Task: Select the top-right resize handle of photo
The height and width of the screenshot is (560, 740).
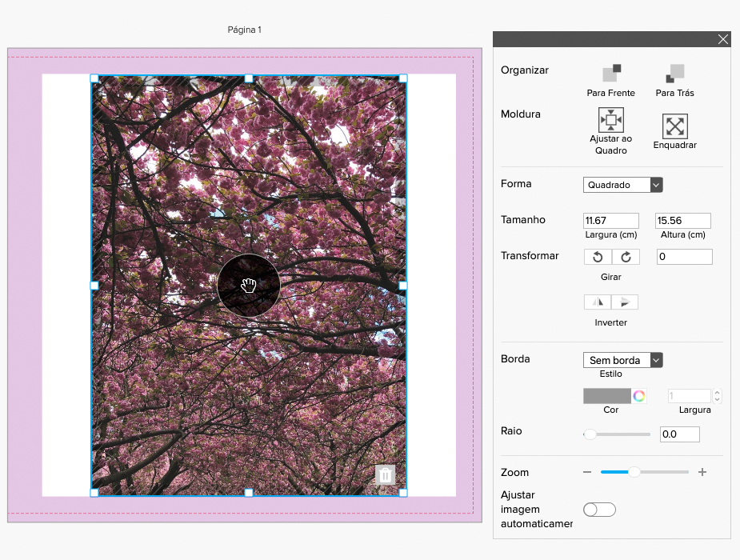Action: [403, 78]
